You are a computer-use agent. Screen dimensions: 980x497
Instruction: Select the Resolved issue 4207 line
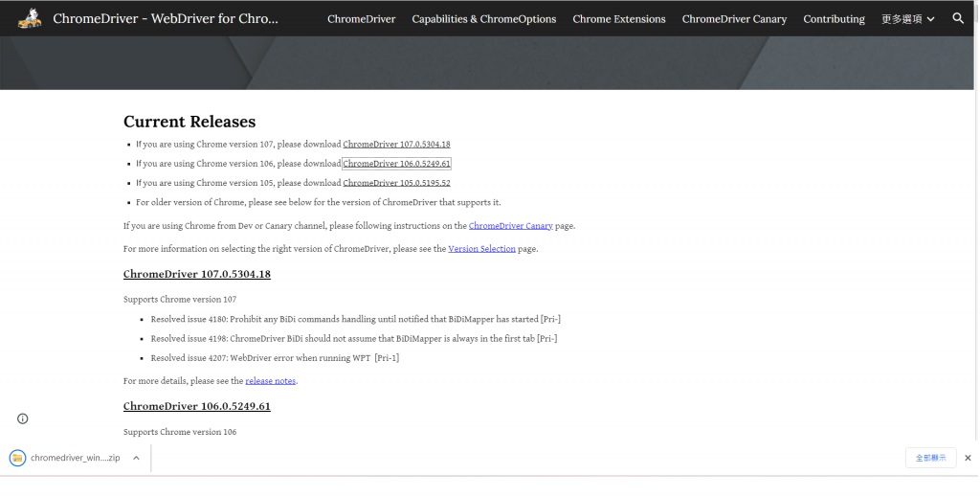coord(275,358)
